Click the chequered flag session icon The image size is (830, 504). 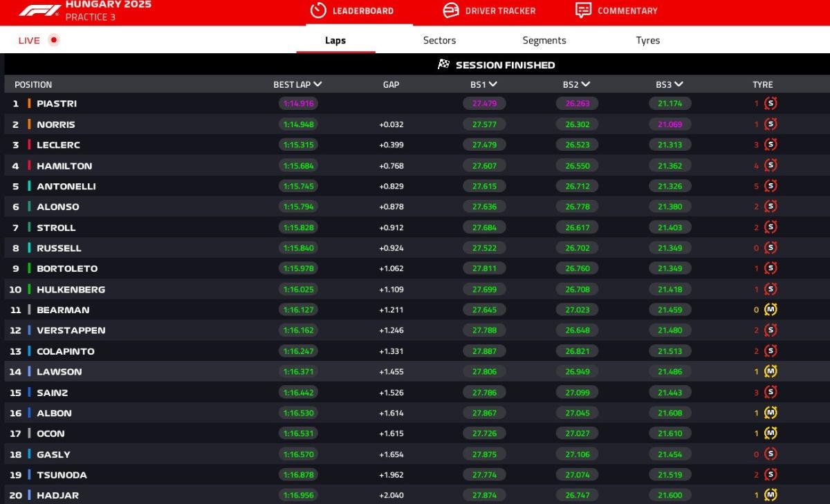444,64
